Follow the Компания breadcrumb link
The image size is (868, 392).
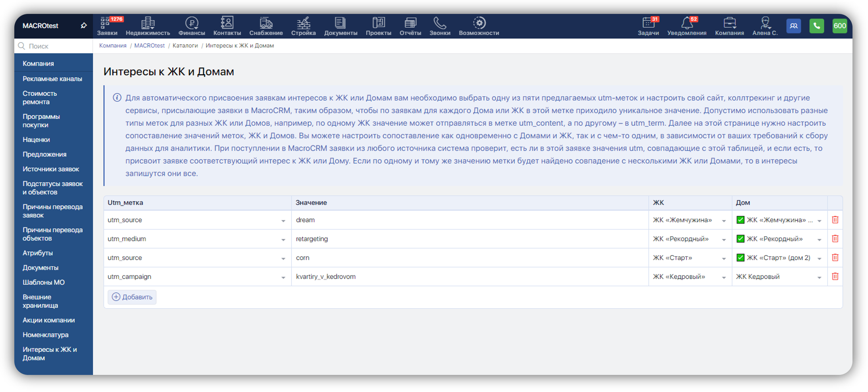click(x=113, y=46)
